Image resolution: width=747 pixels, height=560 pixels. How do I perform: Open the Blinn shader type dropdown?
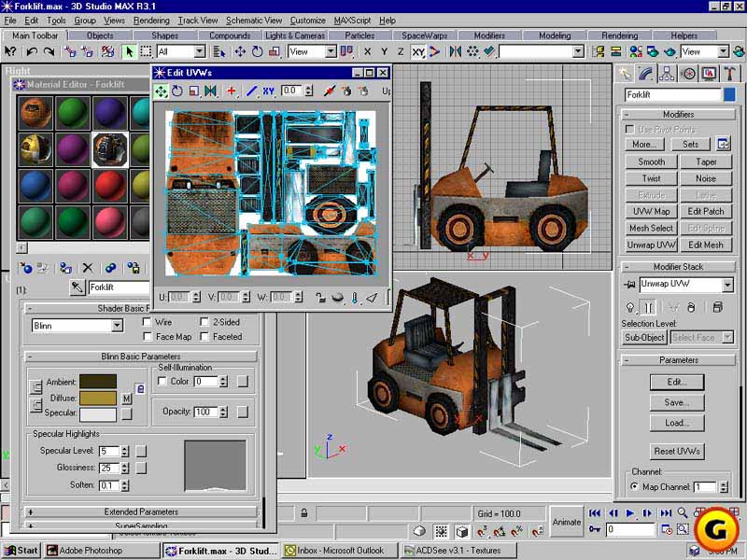118,326
